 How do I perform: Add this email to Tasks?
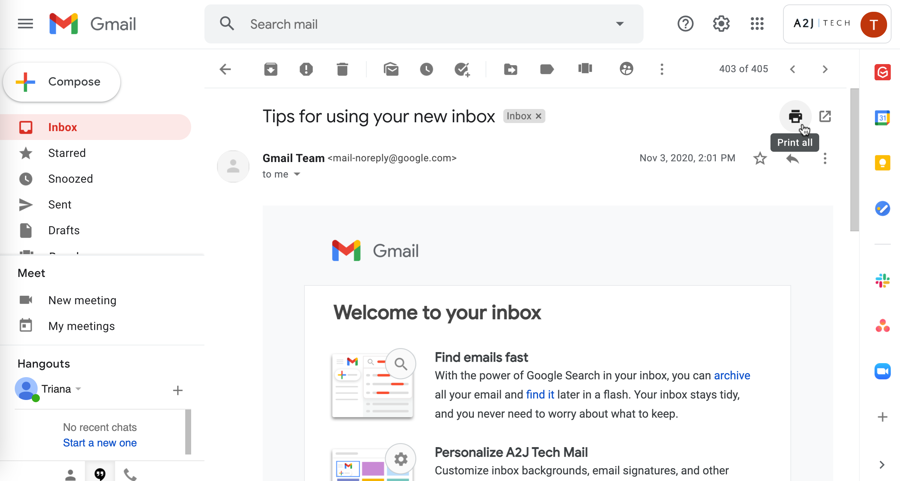point(462,69)
